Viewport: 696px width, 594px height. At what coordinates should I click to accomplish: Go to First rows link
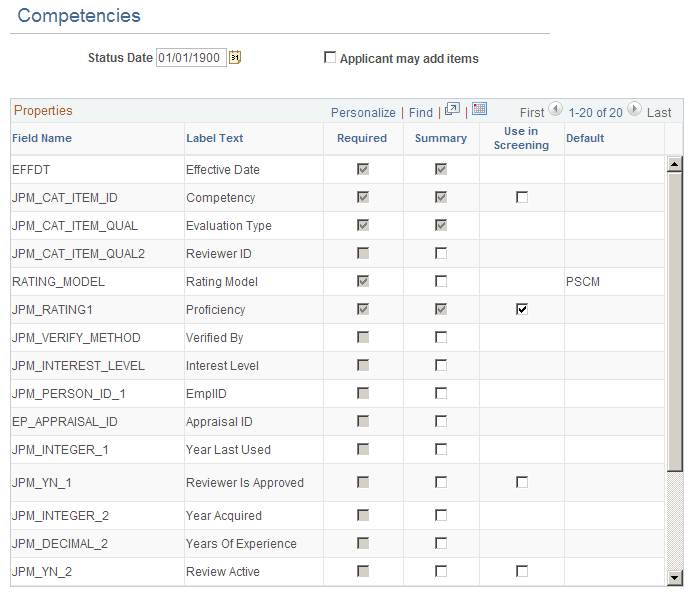532,113
